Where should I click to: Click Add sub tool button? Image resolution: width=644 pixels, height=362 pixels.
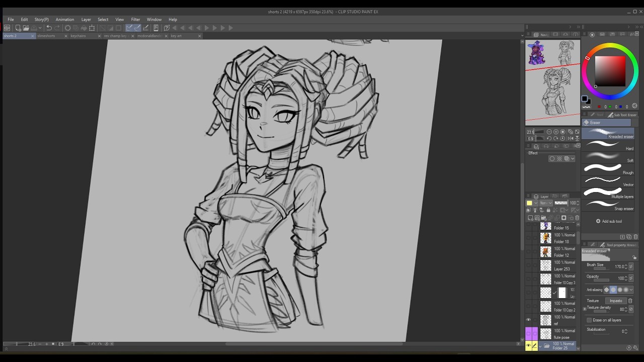609,221
